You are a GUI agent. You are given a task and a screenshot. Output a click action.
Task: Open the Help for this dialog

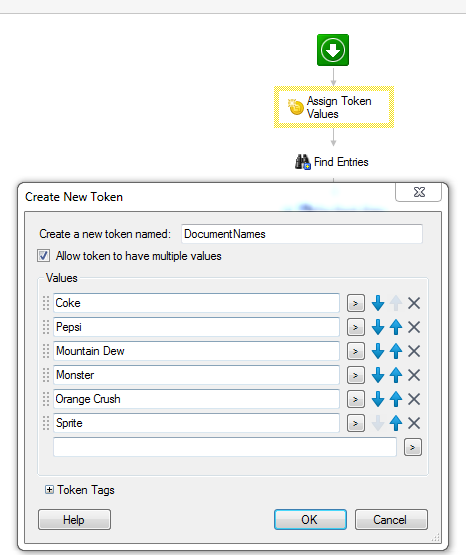click(x=74, y=520)
